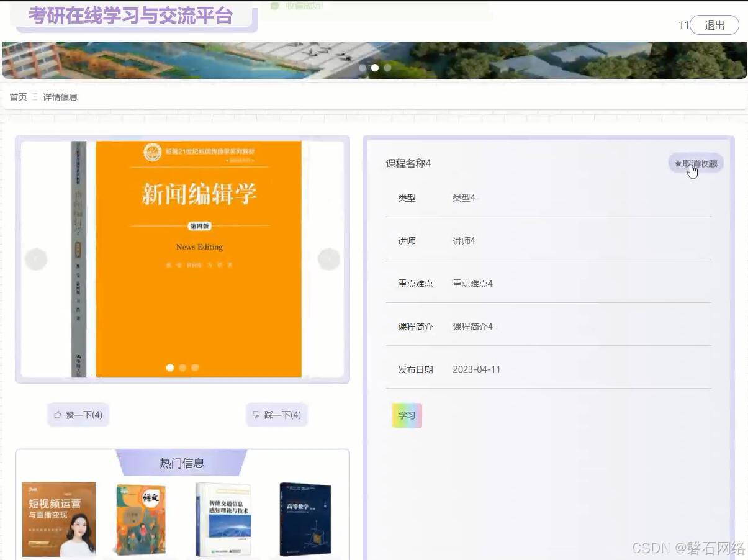Click the thumbs-down icon on 踩一下(4)
This screenshot has height=560, width=748.
256,415
